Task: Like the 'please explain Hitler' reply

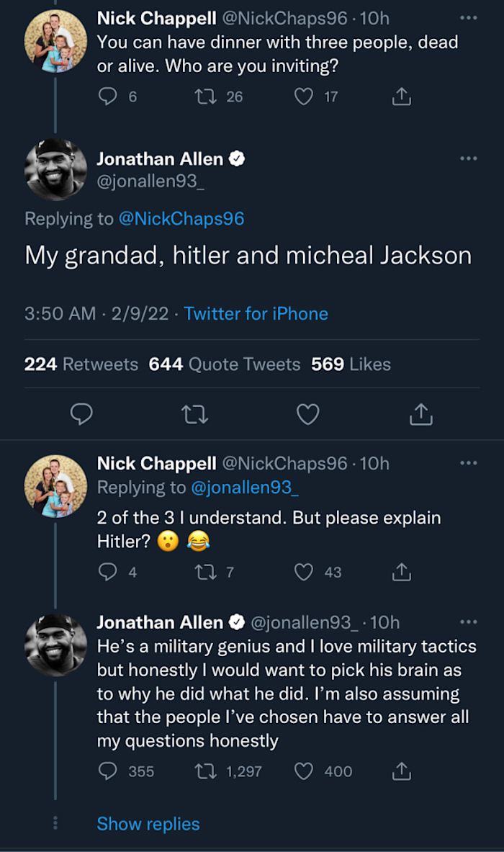Action: coord(304,573)
